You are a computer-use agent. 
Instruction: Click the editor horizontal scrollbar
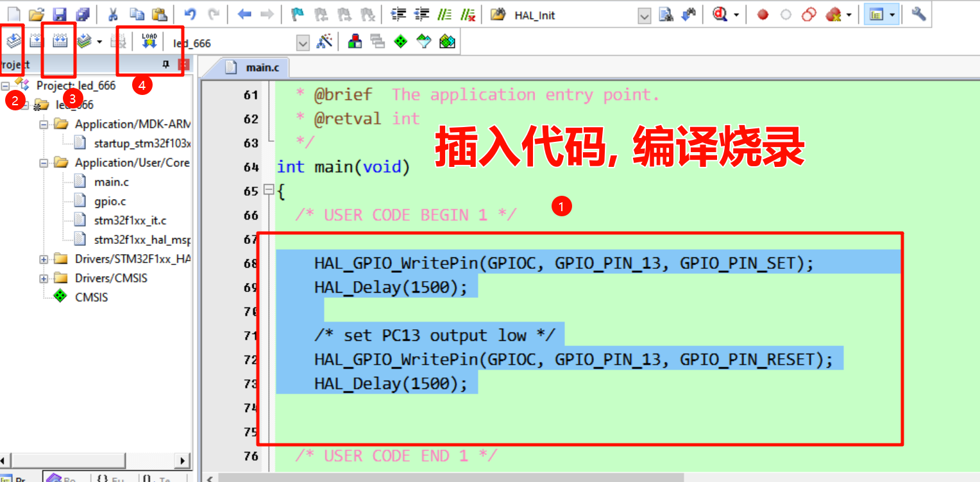pos(450,477)
